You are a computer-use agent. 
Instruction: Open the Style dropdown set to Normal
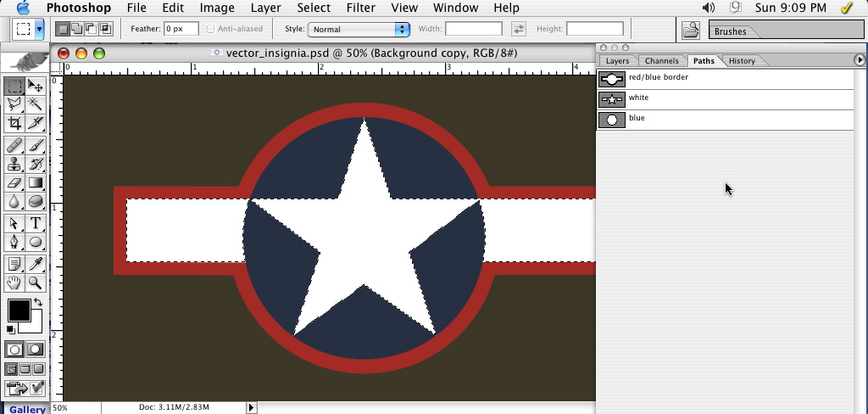point(359,30)
